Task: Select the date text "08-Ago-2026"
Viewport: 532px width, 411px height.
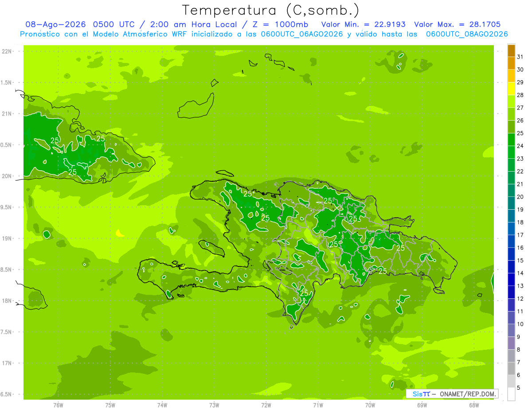Action: click(x=55, y=24)
